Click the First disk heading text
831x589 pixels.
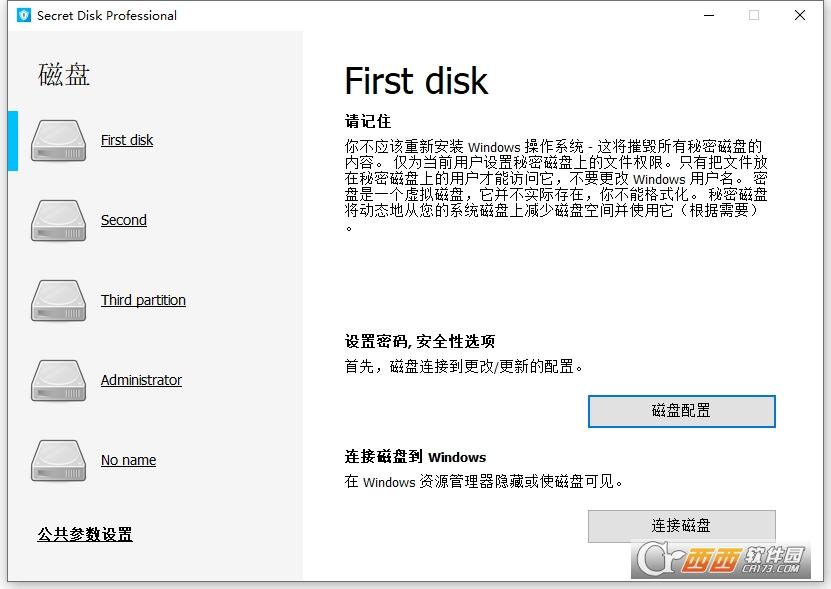416,81
